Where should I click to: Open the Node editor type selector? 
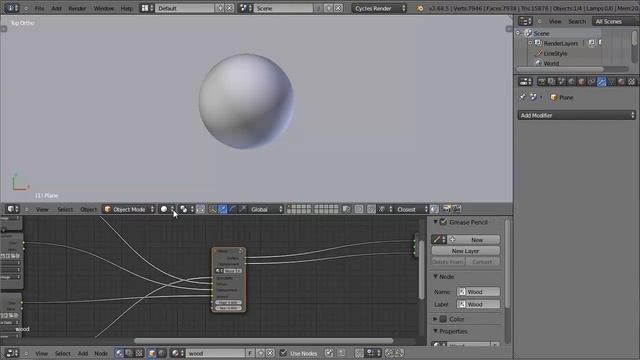click(12, 353)
